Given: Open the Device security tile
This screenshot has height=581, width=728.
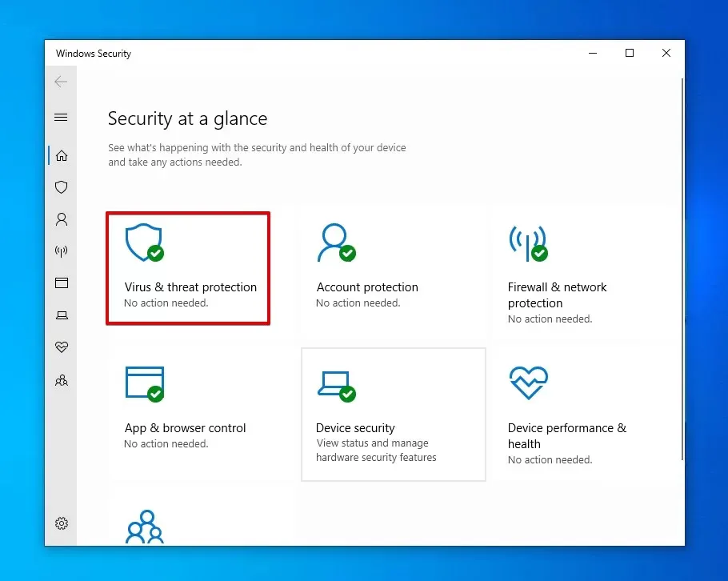Looking at the screenshot, I should [x=393, y=415].
